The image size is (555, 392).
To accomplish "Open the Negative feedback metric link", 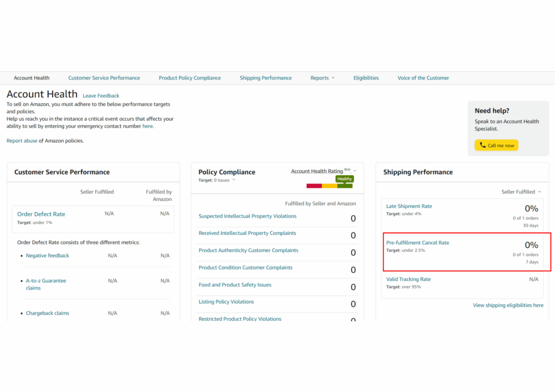I will [x=48, y=256].
